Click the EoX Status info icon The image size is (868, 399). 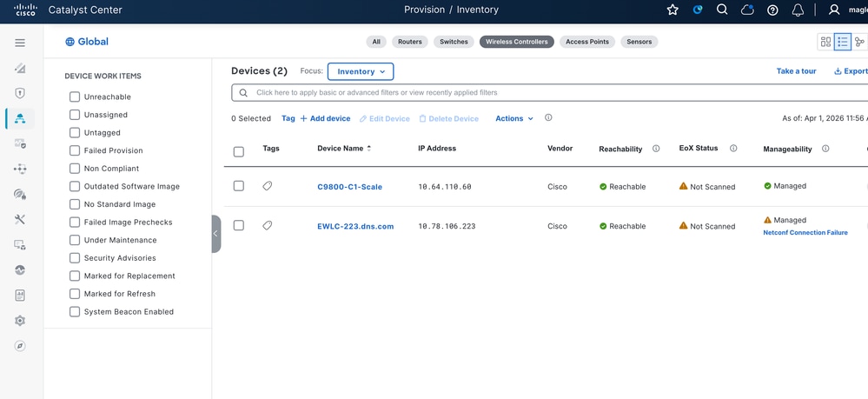pos(733,148)
